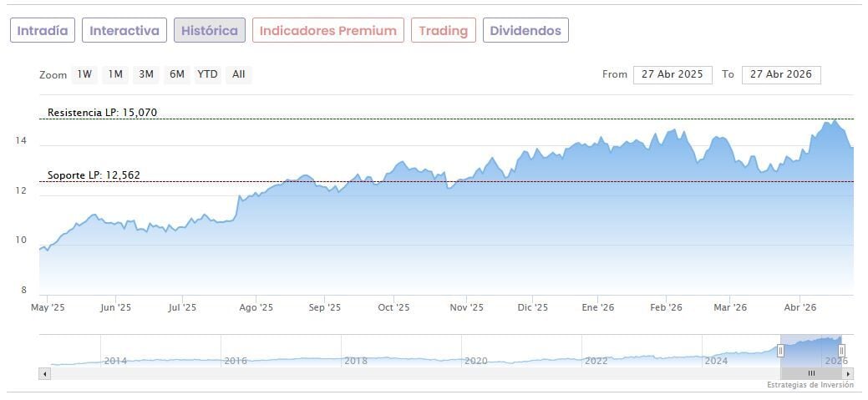Show All historical data

(238, 74)
